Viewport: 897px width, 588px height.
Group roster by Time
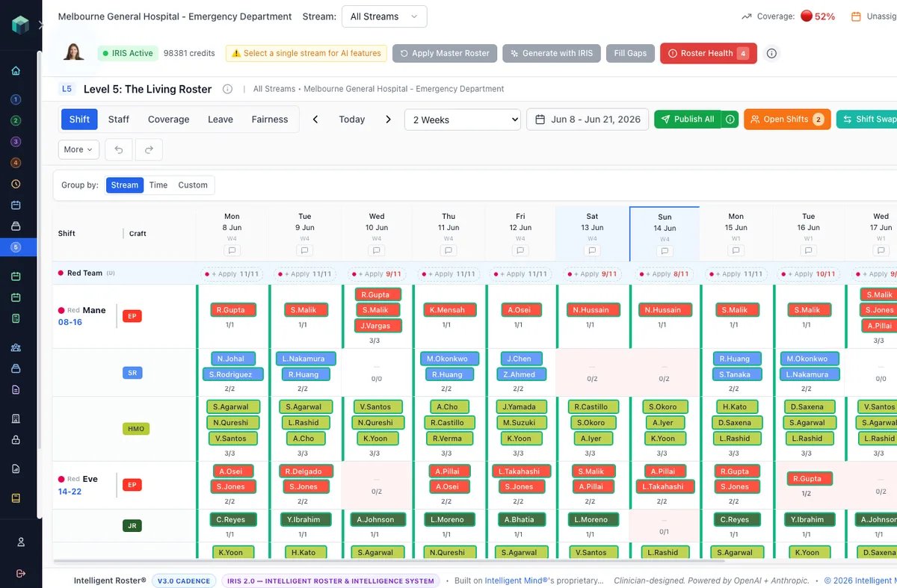[x=158, y=185]
